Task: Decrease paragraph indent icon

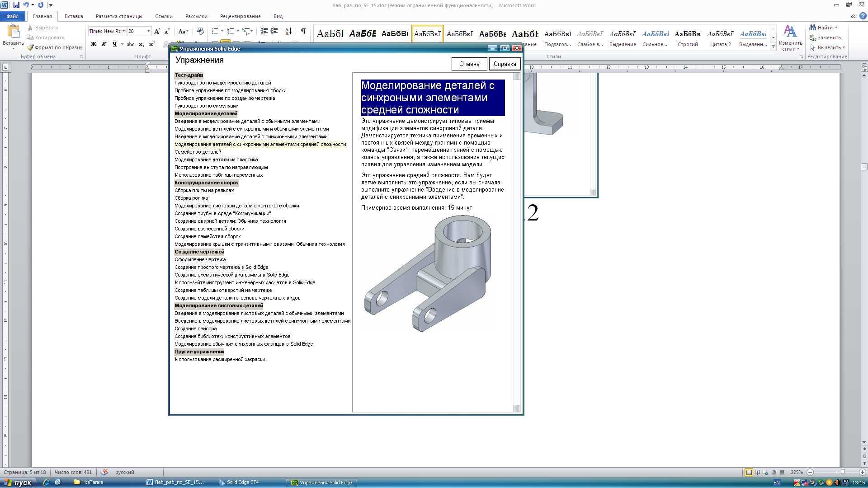Action: click(x=264, y=31)
